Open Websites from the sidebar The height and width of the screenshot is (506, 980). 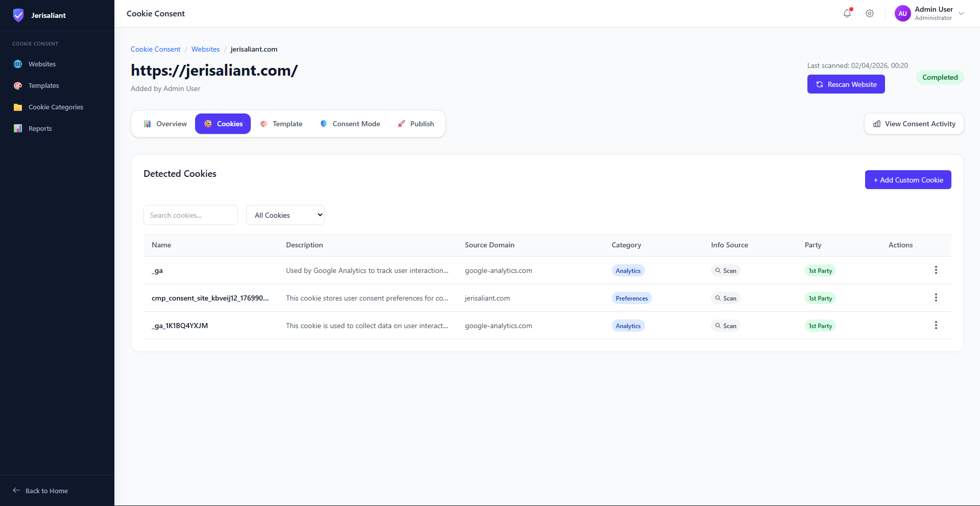(42, 64)
